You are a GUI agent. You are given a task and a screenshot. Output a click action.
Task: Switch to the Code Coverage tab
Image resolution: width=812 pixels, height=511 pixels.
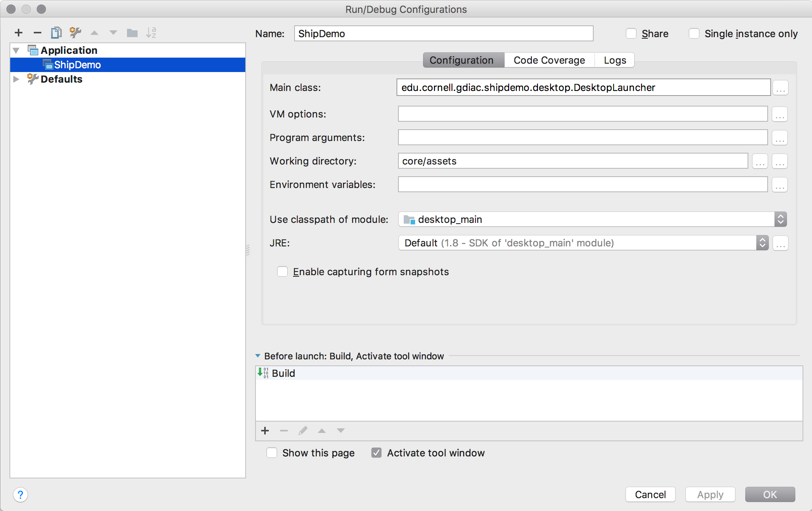[x=549, y=60]
